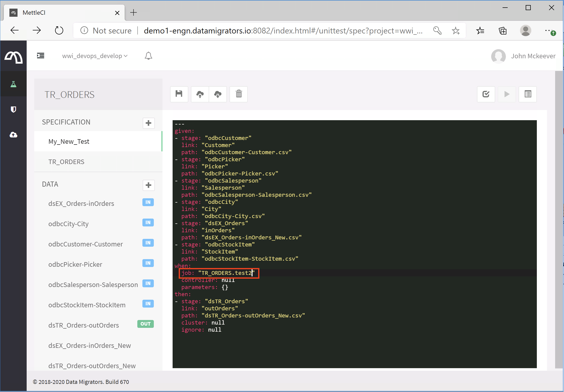Delete specification using the trash icon
564x392 pixels.
point(239,94)
